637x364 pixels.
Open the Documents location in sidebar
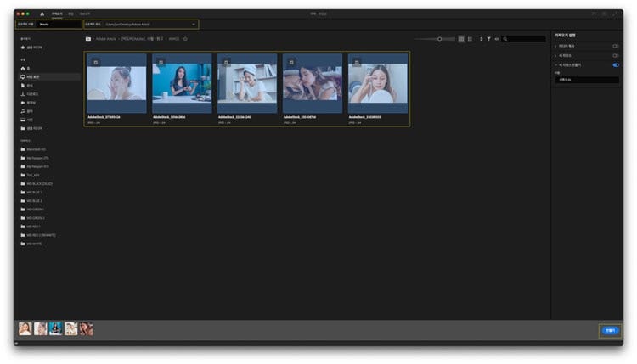tap(27, 86)
